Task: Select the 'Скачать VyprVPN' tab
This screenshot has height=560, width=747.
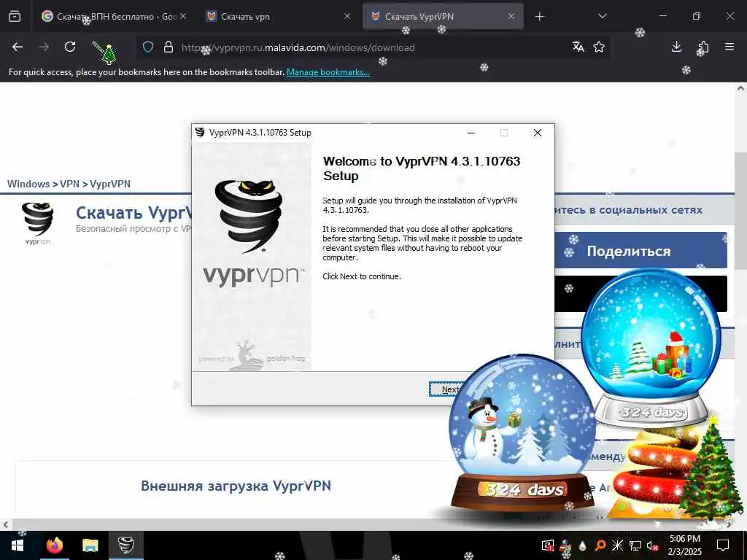Action: point(443,16)
